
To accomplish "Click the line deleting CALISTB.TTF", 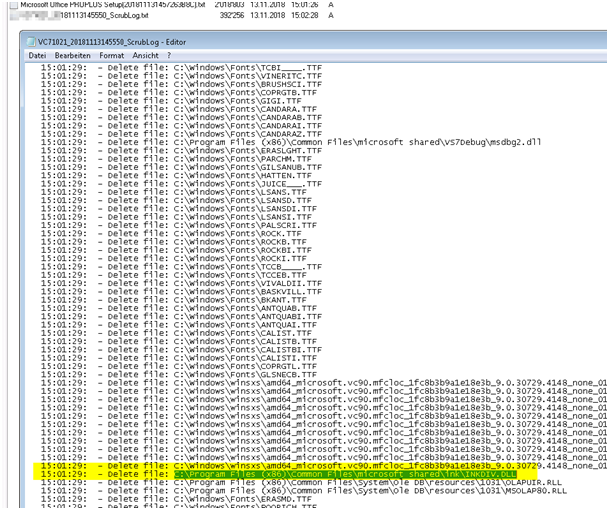I will (x=179, y=341).
